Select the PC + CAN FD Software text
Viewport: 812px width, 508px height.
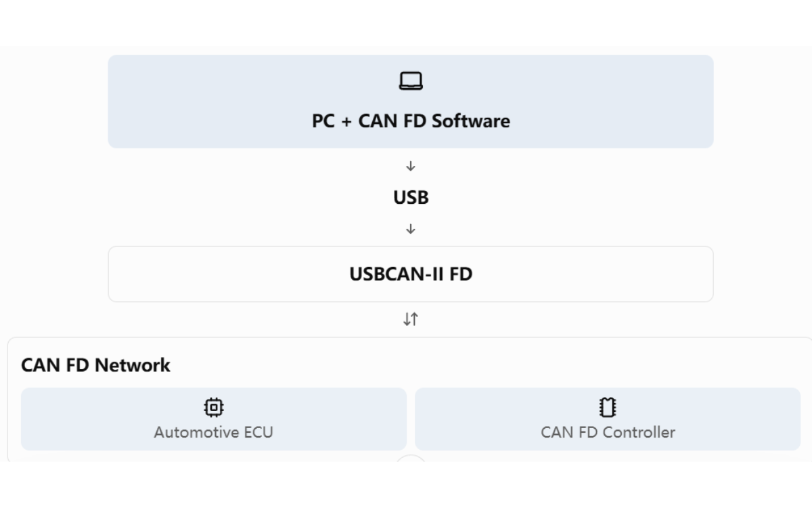411,121
